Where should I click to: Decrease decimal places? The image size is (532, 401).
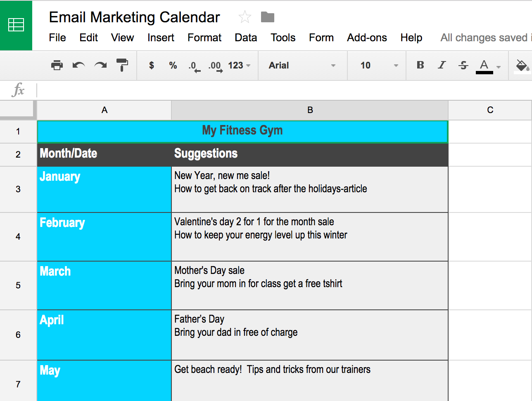194,66
